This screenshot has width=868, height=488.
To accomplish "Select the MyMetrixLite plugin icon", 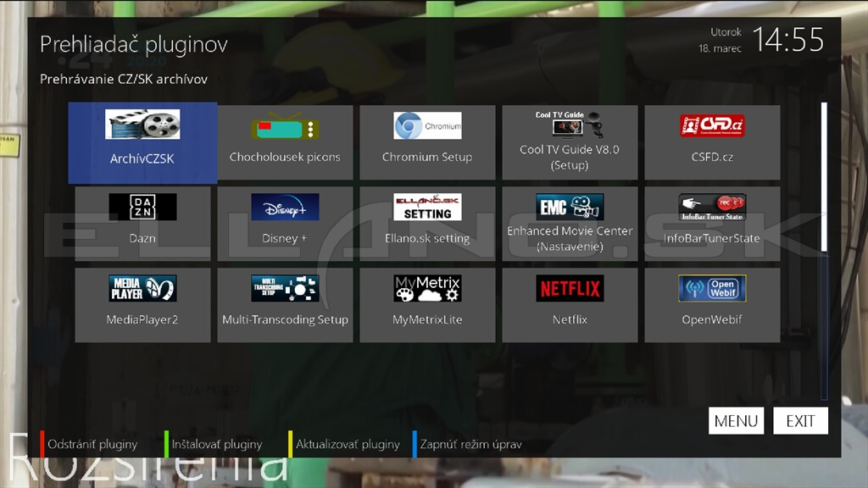I will (427, 288).
